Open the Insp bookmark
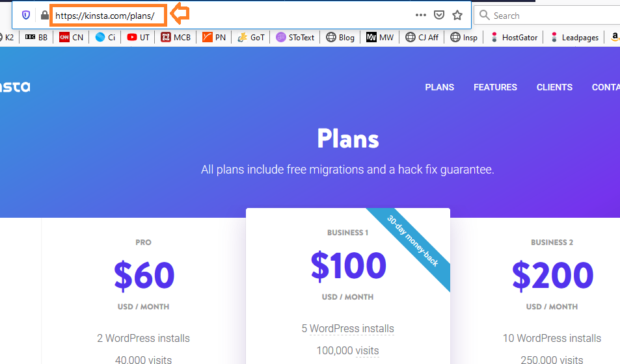620x364 pixels. pyautogui.click(x=464, y=37)
